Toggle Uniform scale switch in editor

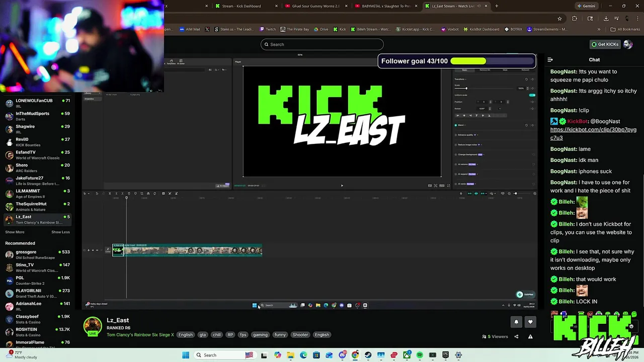(x=532, y=95)
